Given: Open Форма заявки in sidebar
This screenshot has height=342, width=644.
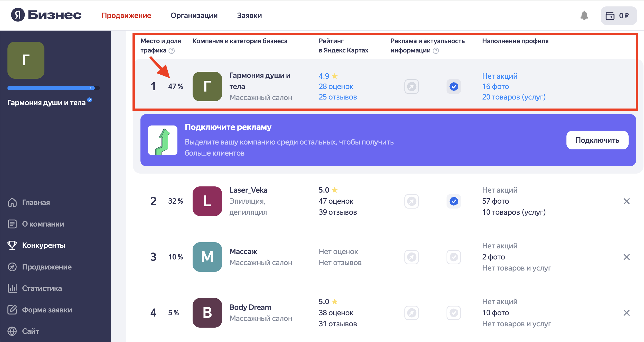Looking at the screenshot, I should pos(47,310).
